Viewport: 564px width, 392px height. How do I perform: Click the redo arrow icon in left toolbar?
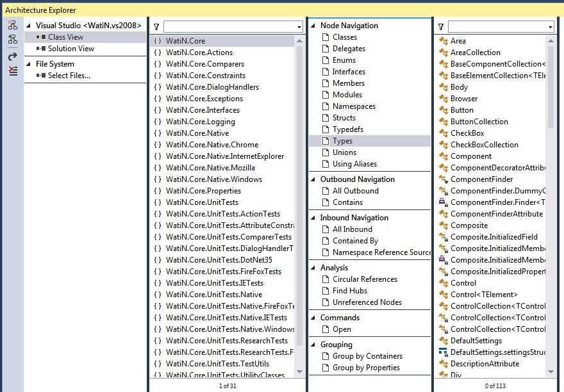[13, 56]
